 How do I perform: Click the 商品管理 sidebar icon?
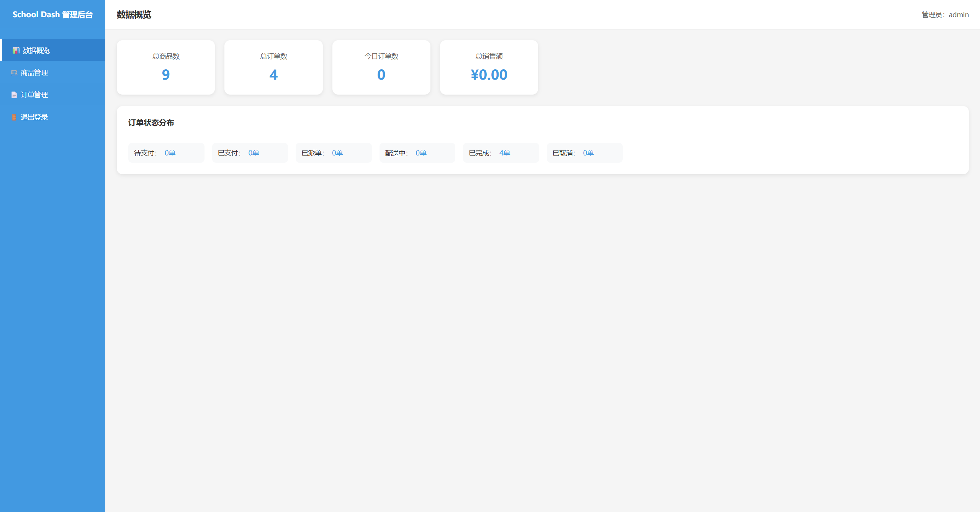[14, 73]
